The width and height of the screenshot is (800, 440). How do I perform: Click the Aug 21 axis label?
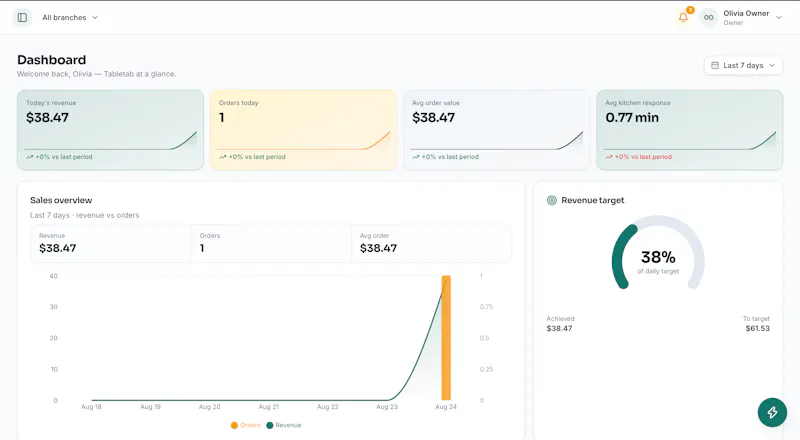coord(268,407)
